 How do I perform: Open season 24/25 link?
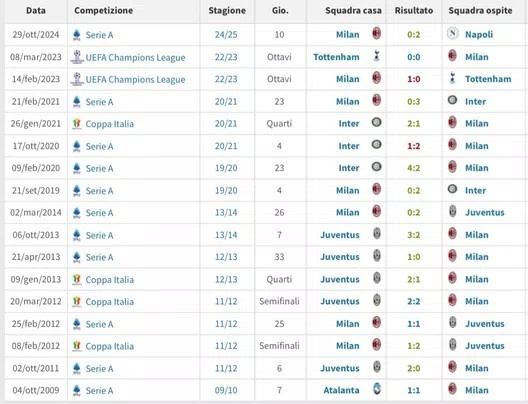click(x=226, y=35)
